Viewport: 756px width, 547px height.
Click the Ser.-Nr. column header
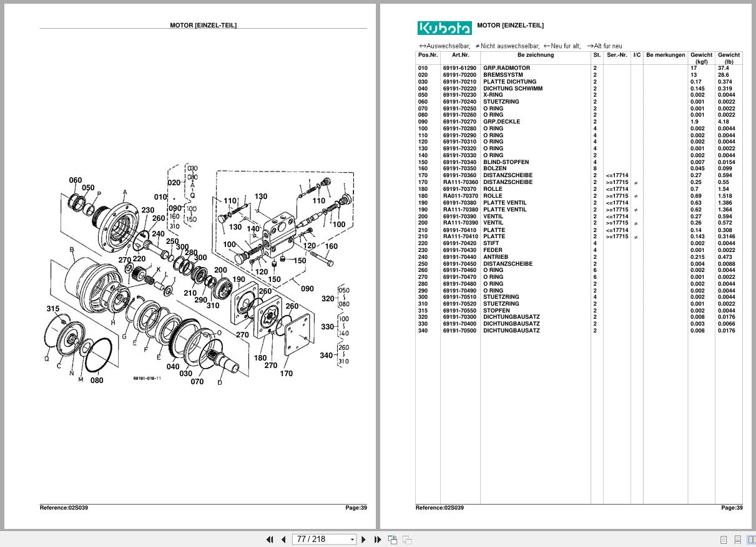pyautogui.click(x=617, y=55)
